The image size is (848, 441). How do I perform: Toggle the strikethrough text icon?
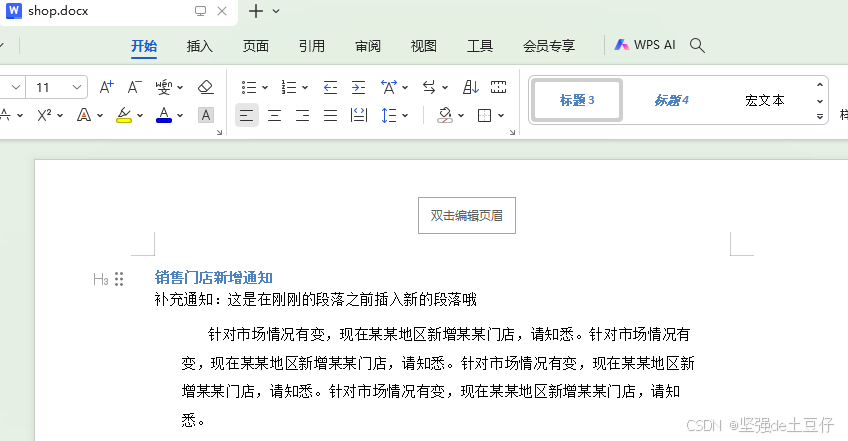5,115
